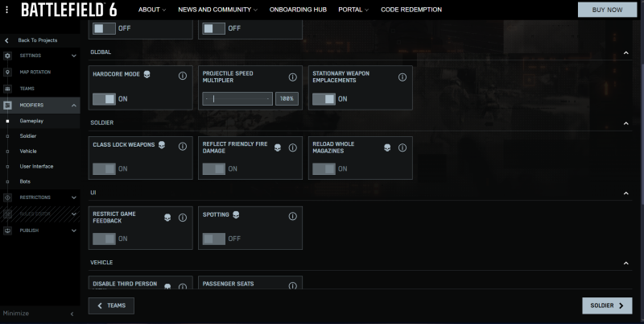644x324 pixels.
Task: Click the Back To Projects arrow icon
Action: (6, 40)
